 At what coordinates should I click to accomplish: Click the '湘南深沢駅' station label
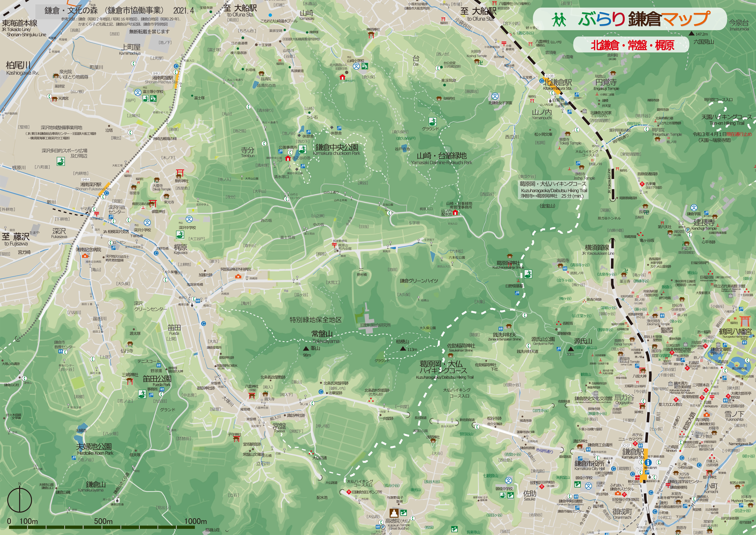[91, 185]
